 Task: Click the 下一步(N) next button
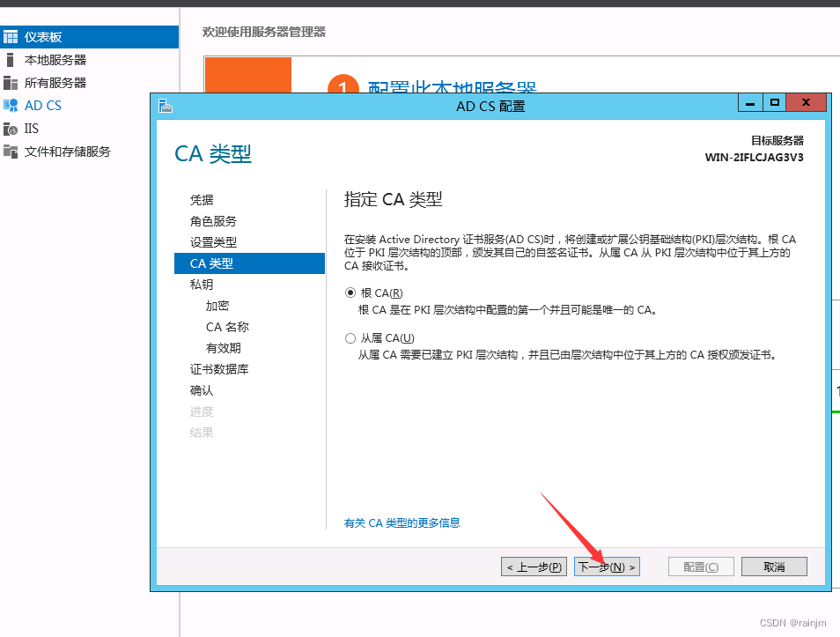coord(607,567)
